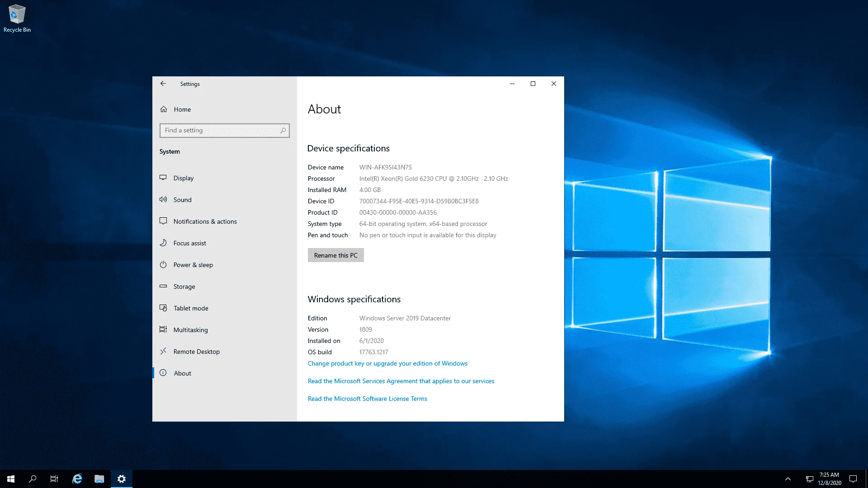
Task: Select the About page in sidebar
Action: click(225, 373)
